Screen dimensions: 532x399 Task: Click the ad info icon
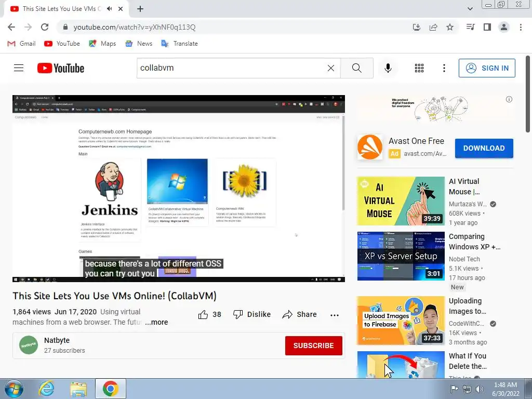[509, 99]
